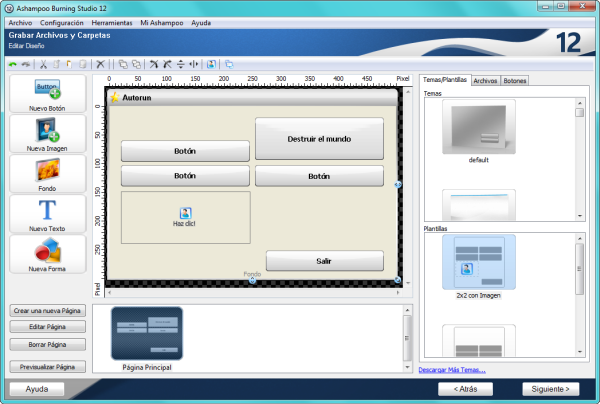The height and width of the screenshot is (404, 600).
Task: Click the Fondo handle at canvas bottom
Action: [252, 280]
